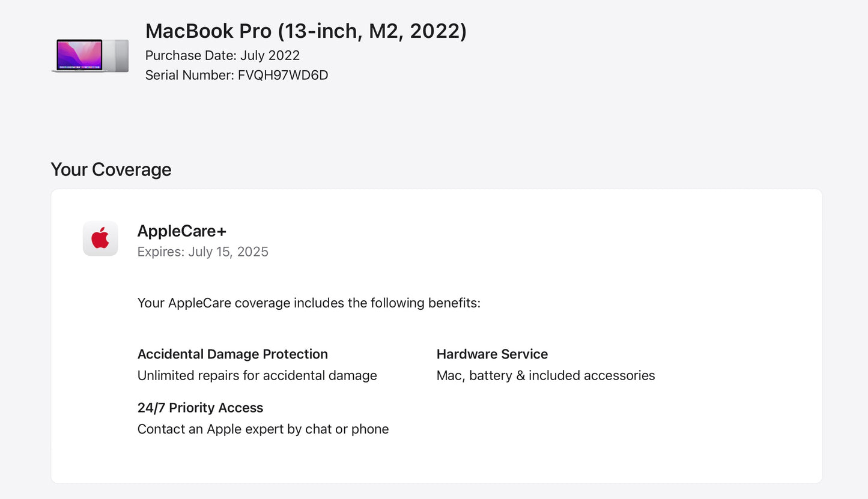
Task: Select the serial number FVQH97WD6D
Action: (283, 75)
